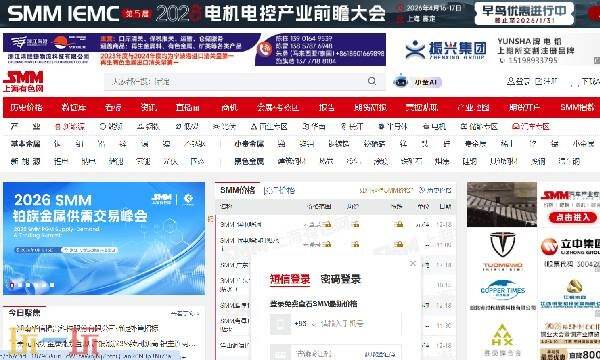The height and width of the screenshot is (360, 600).
Task: Click the 早鸟优惠进行中 banner button
Action: [524, 14]
